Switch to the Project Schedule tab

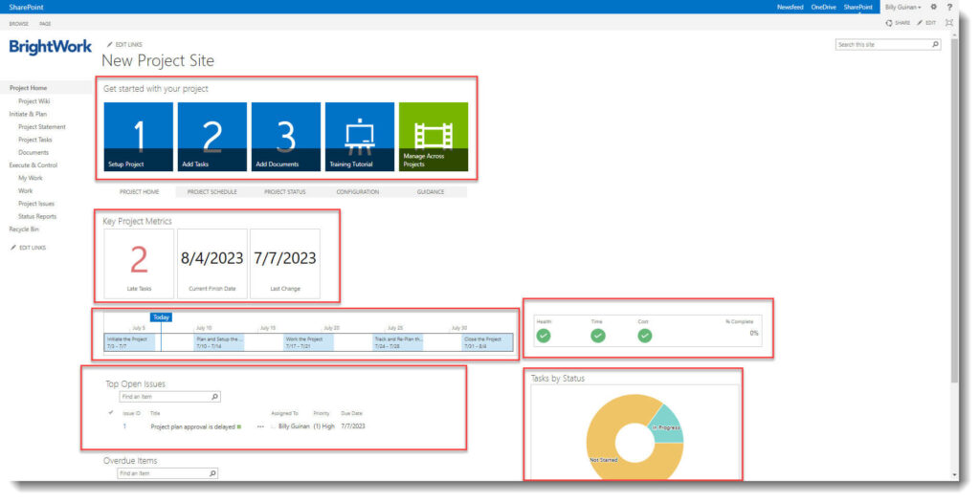click(212, 191)
